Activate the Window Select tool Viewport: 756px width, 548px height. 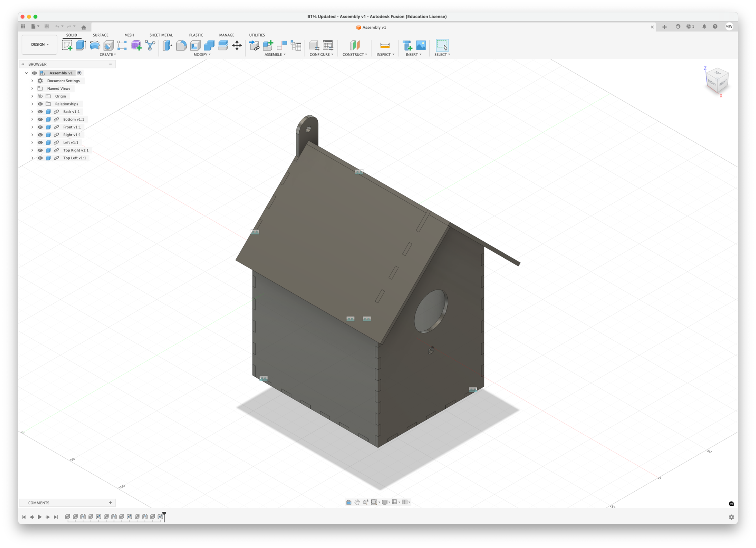click(x=442, y=45)
